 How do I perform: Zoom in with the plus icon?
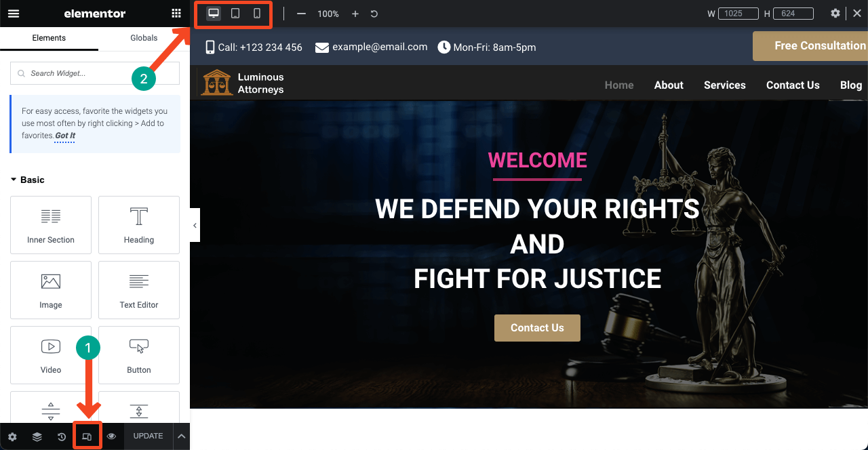(355, 14)
